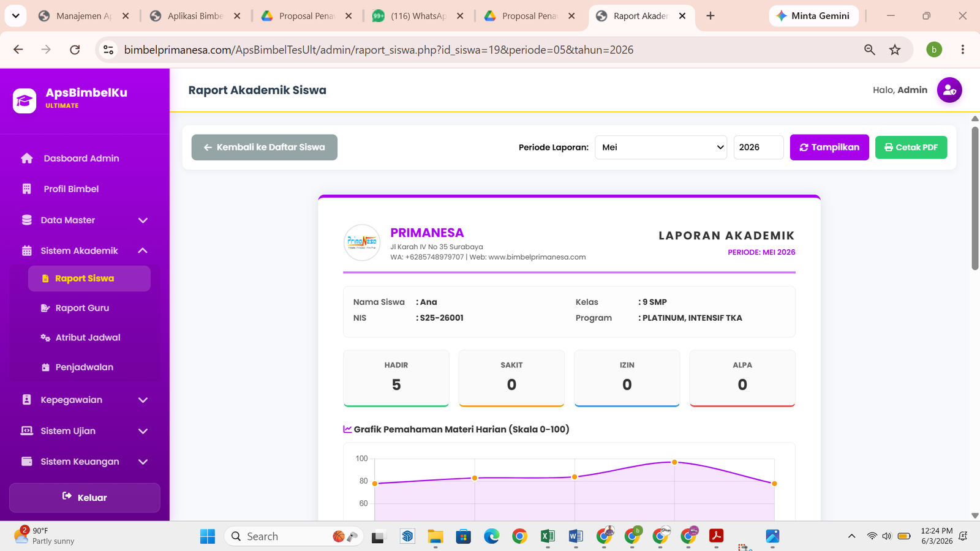The width and height of the screenshot is (980, 551).
Task: Expand the Sistem Keuangan menu chevron
Action: coord(143,462)
